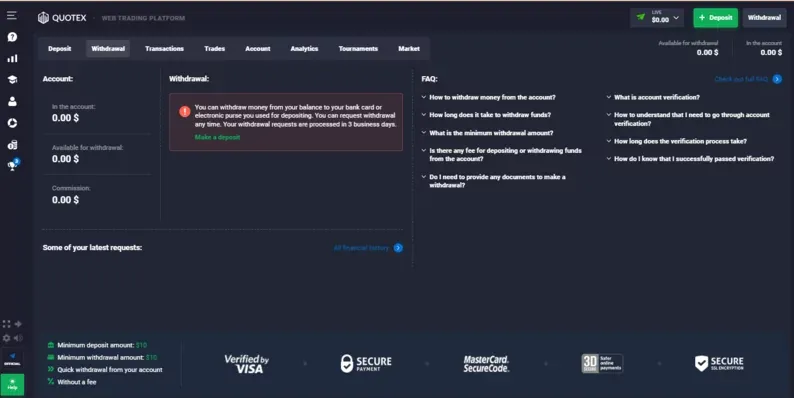Switch to the Analytics tab

[x=304, y=49]
